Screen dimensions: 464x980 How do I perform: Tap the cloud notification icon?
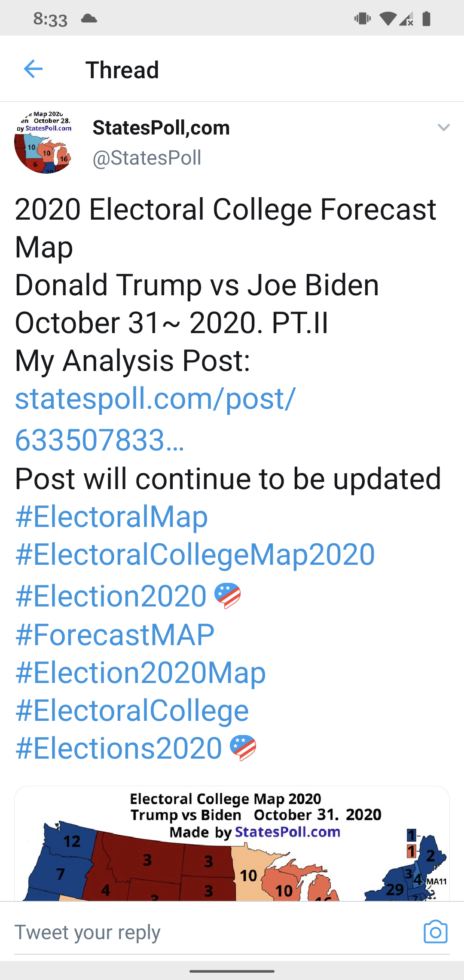click(x=89, y=18)
